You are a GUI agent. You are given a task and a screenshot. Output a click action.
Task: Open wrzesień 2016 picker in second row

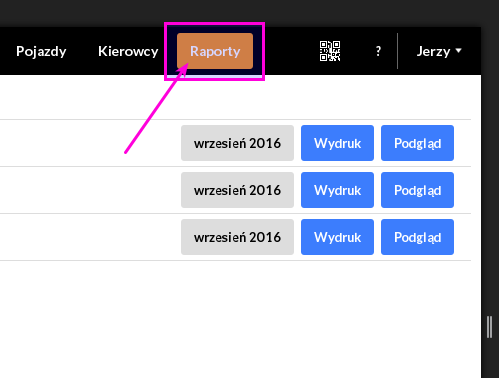(x=237, y=190)
